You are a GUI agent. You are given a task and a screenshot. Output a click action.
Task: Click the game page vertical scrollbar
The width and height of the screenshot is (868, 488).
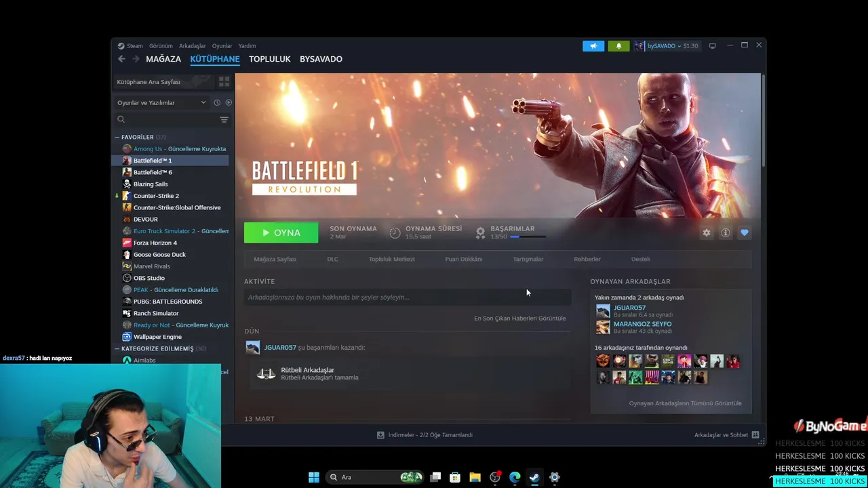[x=764, y=121]
